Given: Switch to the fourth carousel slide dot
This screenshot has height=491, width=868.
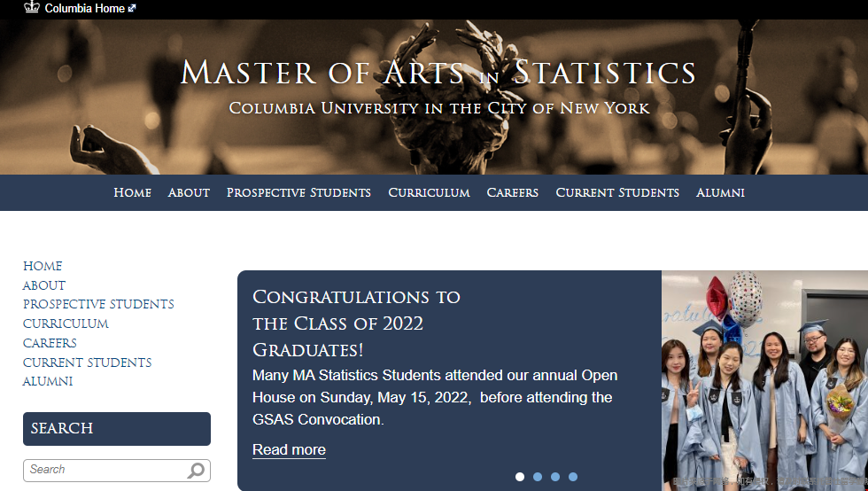Looking at the screenshot, I should [x=573, y=477].
